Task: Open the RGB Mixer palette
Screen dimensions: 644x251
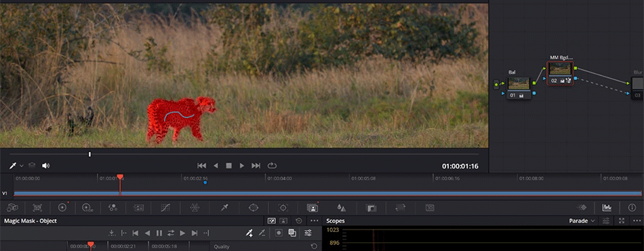Action: coord(113,208)
